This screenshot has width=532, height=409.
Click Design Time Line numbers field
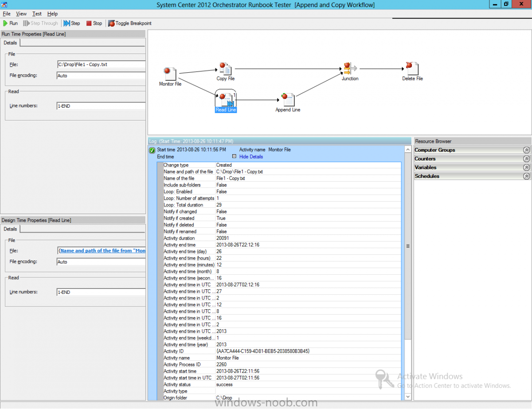coord(101,292)
